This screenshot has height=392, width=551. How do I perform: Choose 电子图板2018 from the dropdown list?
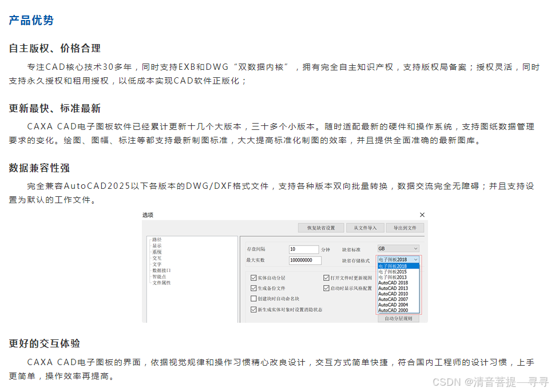click(x=398, y=266)
